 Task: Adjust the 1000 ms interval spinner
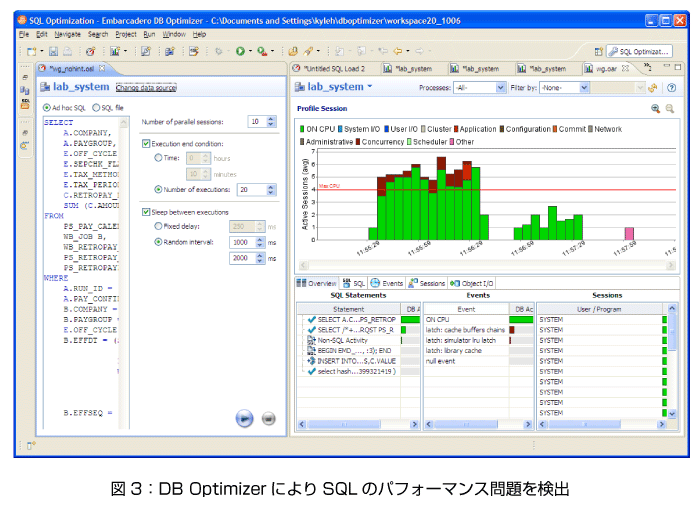click(x=260, y=242)
